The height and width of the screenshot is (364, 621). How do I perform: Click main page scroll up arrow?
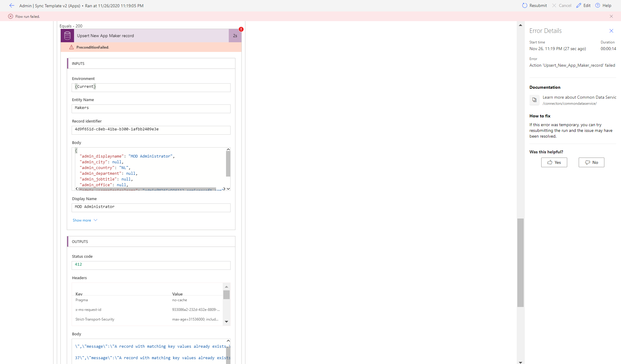(x=520, y=25)
